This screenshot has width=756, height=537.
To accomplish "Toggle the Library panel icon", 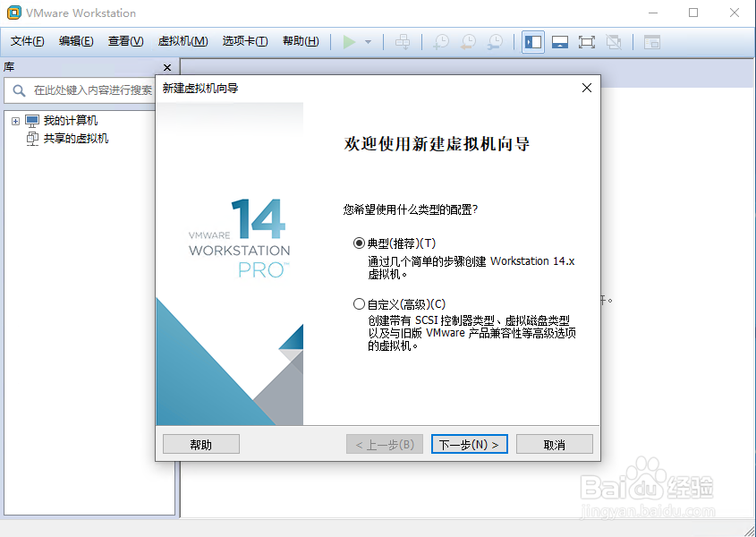I will pyautogui.click(x=532, y=41).
